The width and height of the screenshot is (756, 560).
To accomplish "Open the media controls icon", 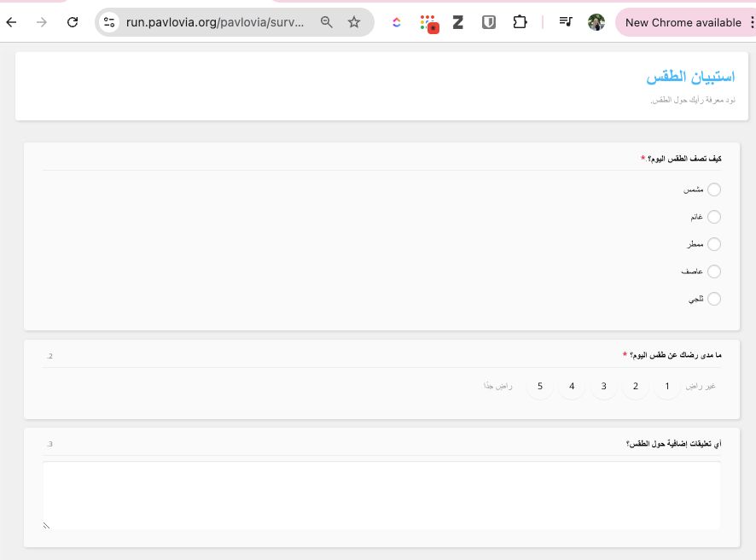I will pyautogui.click(x=566, y=21).
